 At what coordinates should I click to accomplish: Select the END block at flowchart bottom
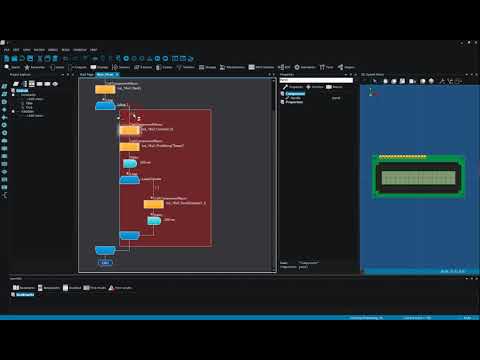105,263
